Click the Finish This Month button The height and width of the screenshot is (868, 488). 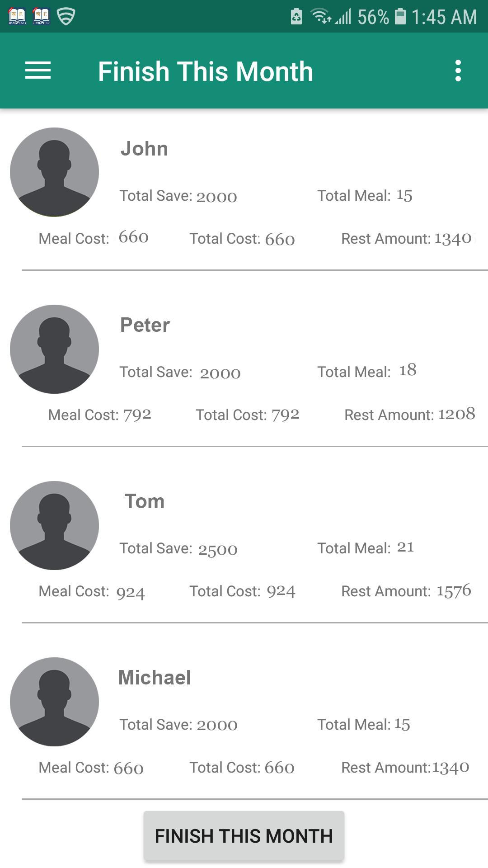coord(244,835)
